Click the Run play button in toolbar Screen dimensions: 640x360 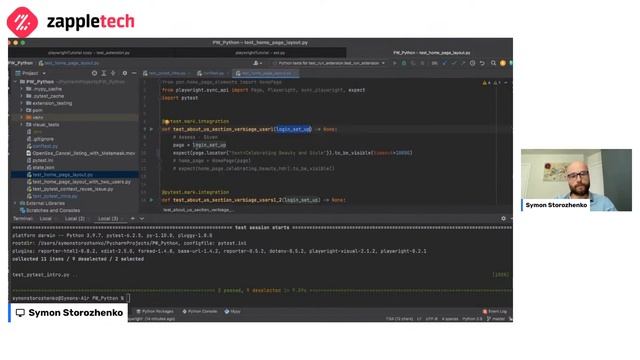click(x=394, y=63)
